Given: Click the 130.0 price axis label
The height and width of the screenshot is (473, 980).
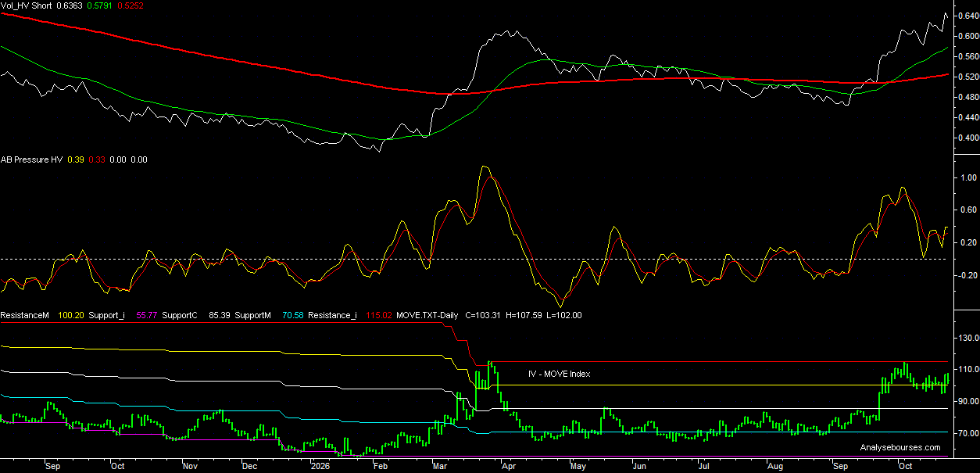Looking at the screenshot, I should click(x=968, y=338).
